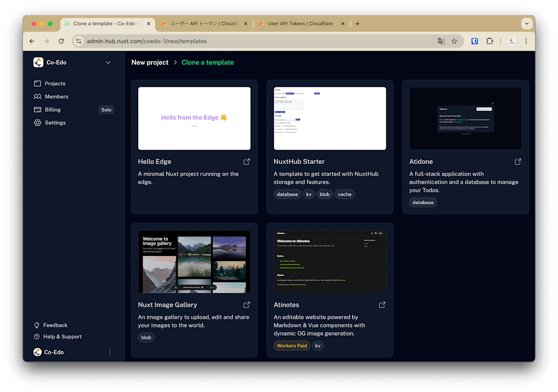Click the Workers Paid tag on Atinotes
Screen dimensions: 558x392
pyautogui.click(x=292, y=346)
